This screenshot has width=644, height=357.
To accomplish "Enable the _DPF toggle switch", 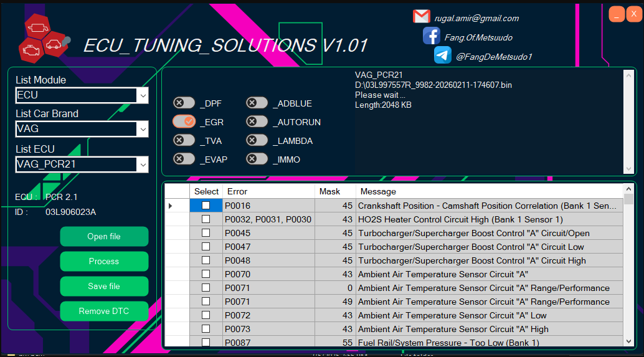I will tap(184, 103).
